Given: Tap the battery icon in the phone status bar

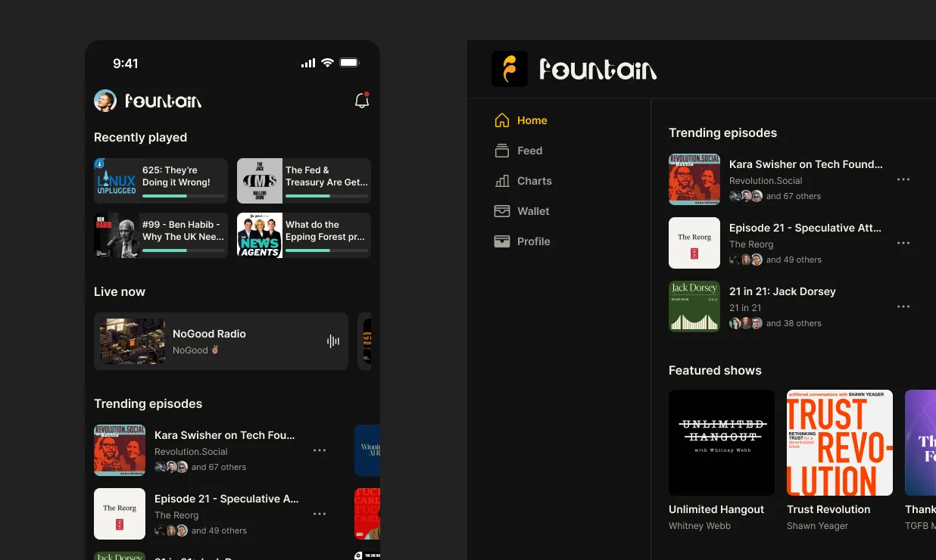Looking at the screenshot, I should (349, 63).
